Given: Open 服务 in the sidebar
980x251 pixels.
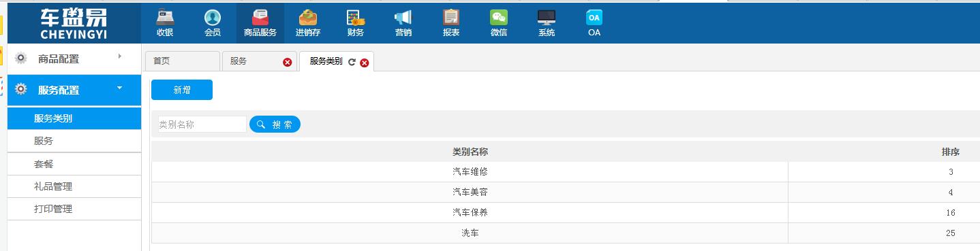Looking at the screenshot, I should pos(74,141).
